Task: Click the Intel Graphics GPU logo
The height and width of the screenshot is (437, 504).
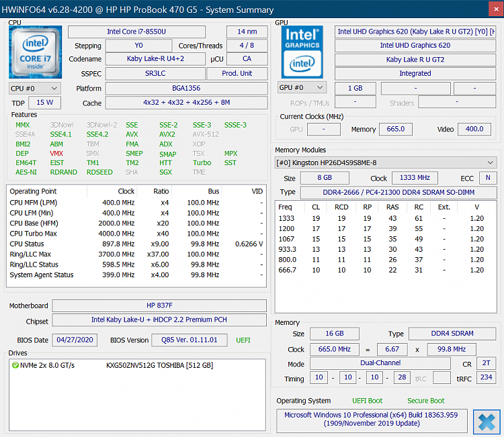Action: [302, 52]
